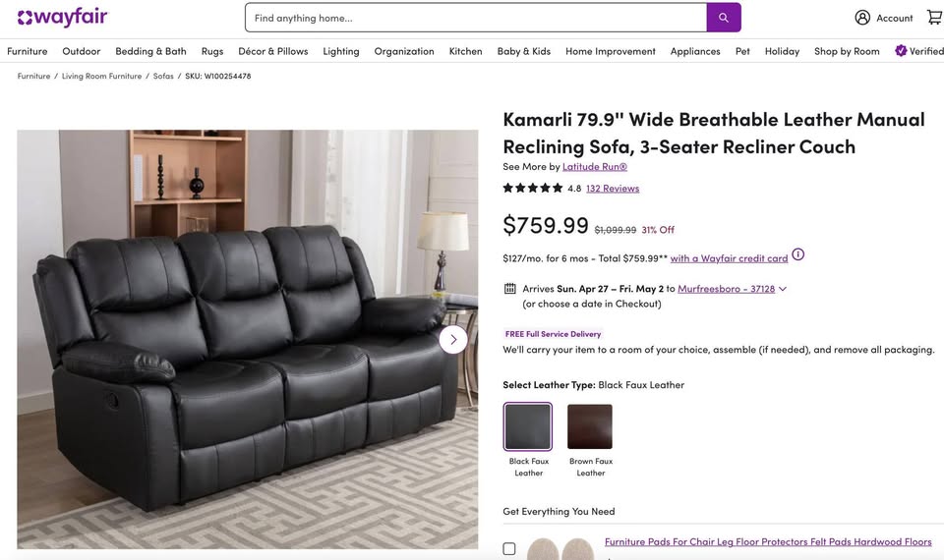Open the Home Improvement menu

(611, 51)
